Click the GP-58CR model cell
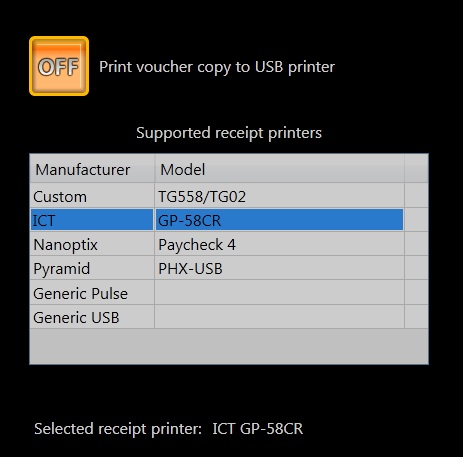This screenshot has width=463, height=457. [279, 220]
